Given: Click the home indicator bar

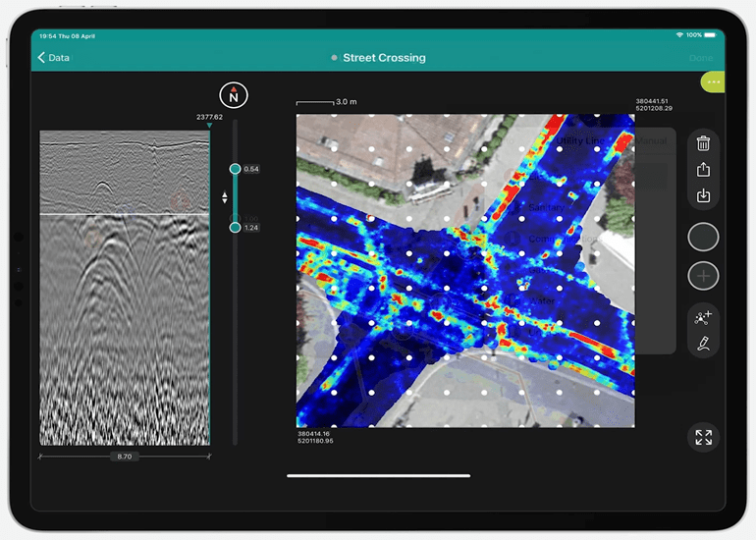Looking at the screenshot, I should tap(378, 476).
